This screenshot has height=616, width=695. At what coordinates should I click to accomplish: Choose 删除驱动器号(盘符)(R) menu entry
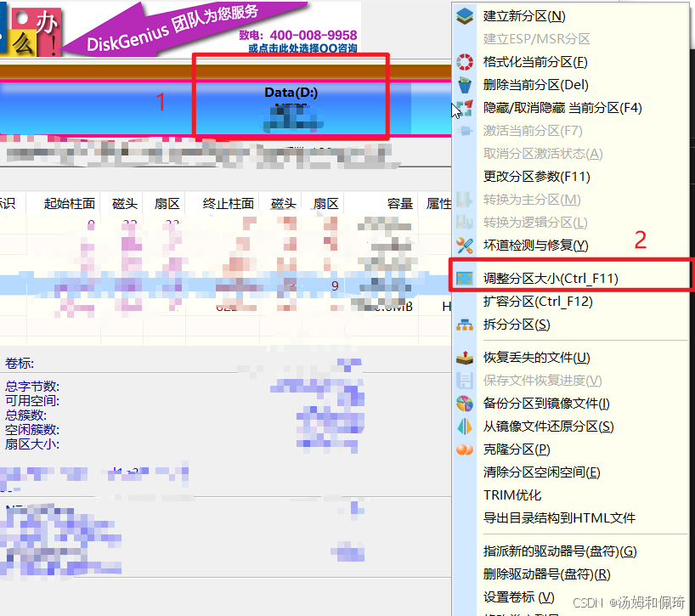point(547,574)
